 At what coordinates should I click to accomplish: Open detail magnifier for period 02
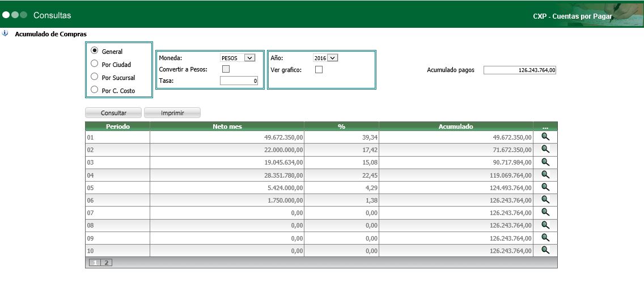tap(545, 149)
